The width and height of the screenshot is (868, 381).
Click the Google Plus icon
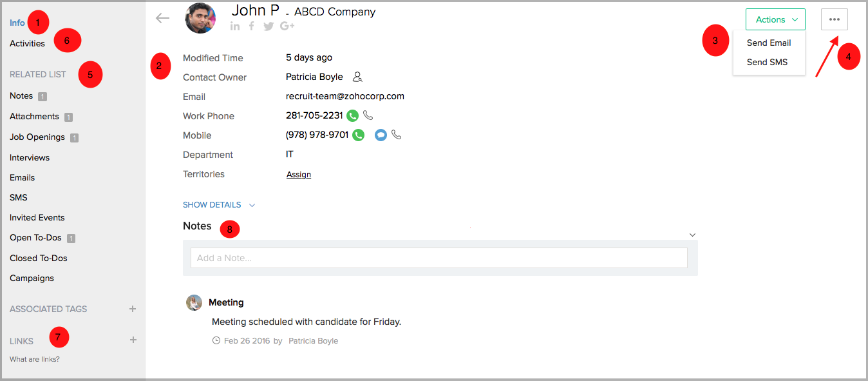click(287, 26)
